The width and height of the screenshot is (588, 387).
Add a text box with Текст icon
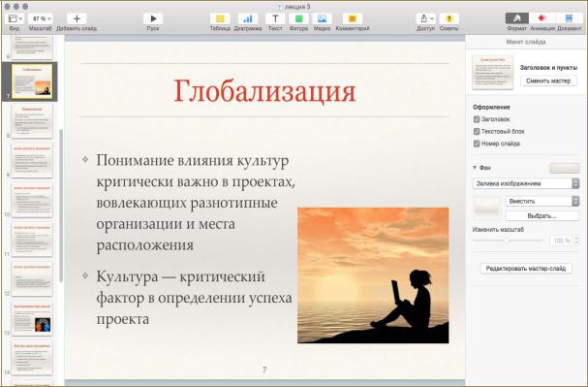(x=275, y=18)
